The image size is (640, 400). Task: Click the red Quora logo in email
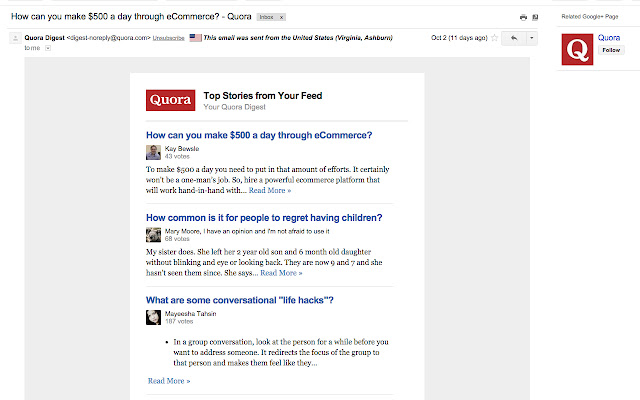pyautogui.click(x=171, y=100)
